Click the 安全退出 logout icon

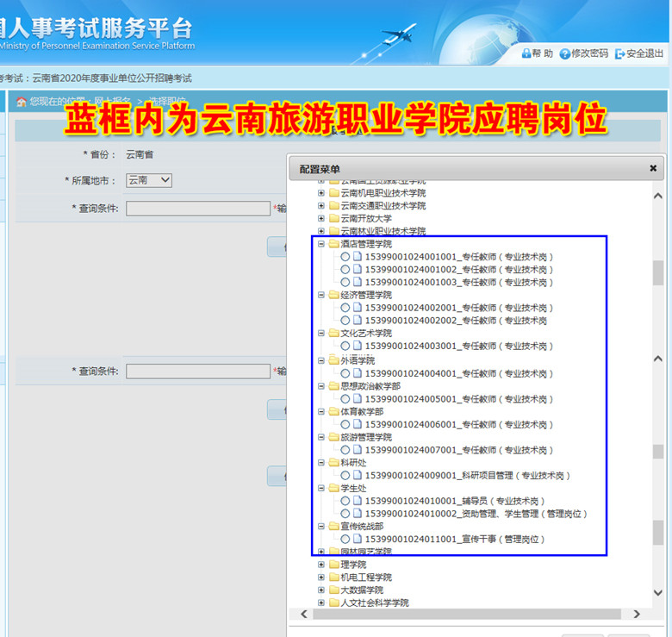pyautogui.click(x=620, y=53)
